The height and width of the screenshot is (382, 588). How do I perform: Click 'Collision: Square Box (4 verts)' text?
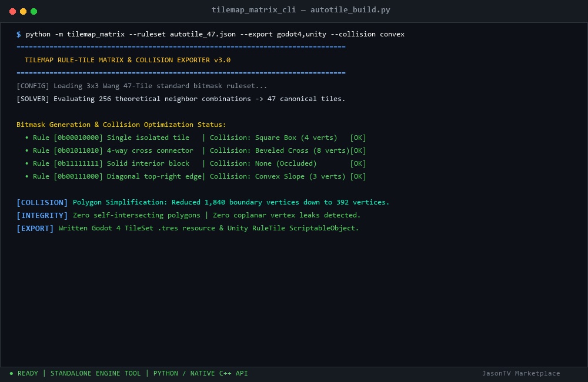coord(273,138)
